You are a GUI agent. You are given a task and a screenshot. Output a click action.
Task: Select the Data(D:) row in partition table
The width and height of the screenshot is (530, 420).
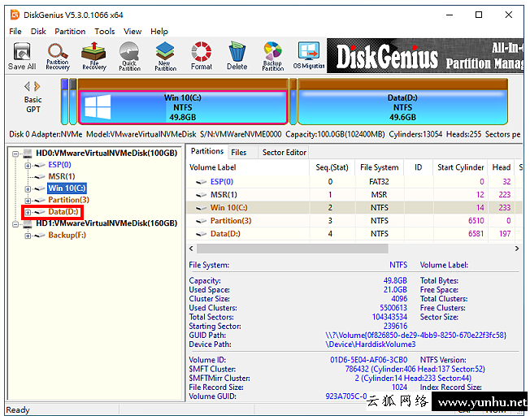[354, 234]
